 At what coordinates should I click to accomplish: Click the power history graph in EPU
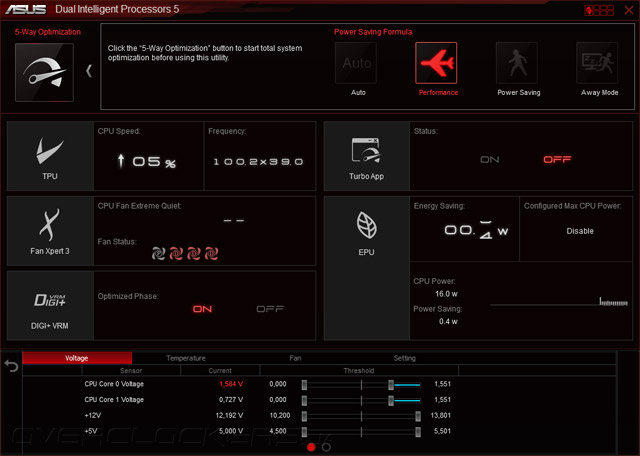[x=559, y=302]
